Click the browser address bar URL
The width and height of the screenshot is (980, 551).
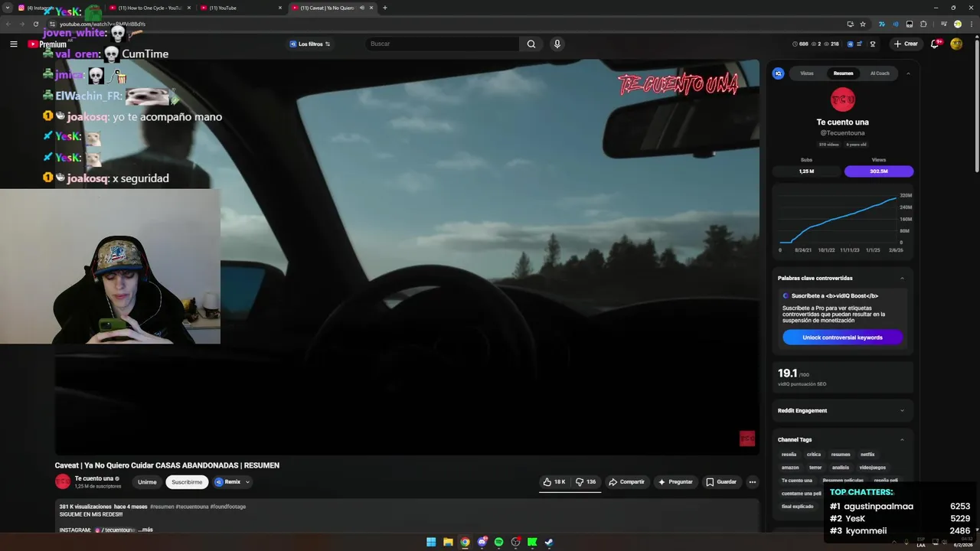[x=103, y=24]
